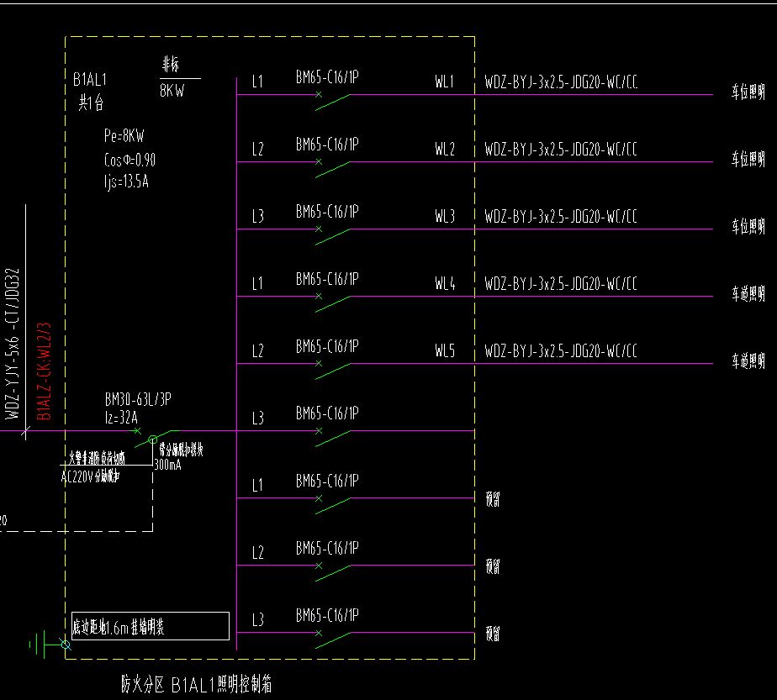Click WDZ-BYJ-3x2.5 cable spec on WL2 row
Viewport: 777px width, 700px height.
(560, 149)
